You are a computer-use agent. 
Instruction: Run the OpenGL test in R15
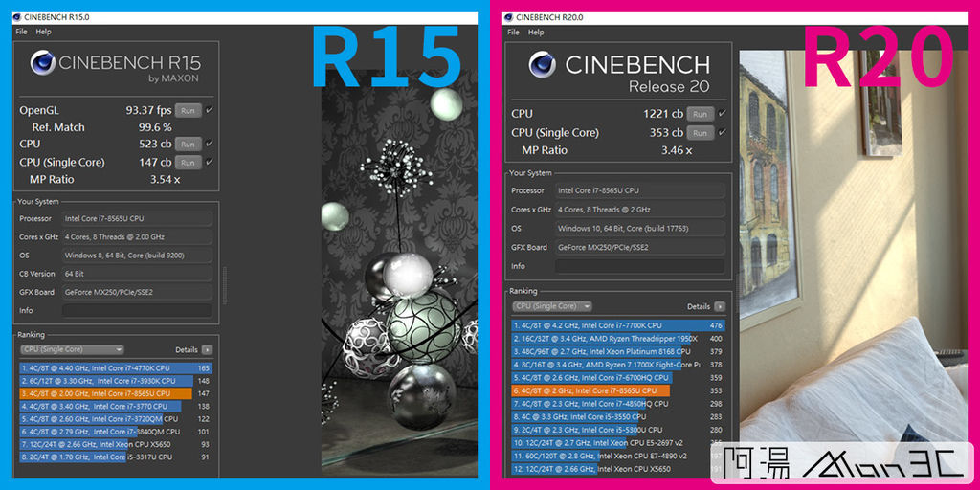[x=189, y=111]
